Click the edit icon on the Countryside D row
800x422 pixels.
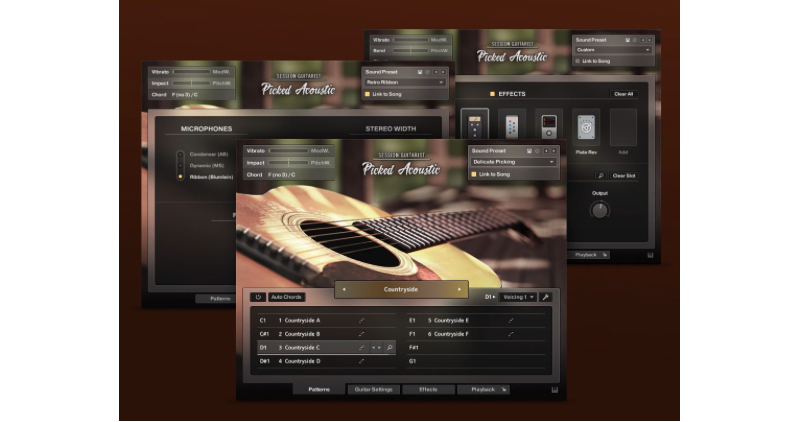click(361, 361)
